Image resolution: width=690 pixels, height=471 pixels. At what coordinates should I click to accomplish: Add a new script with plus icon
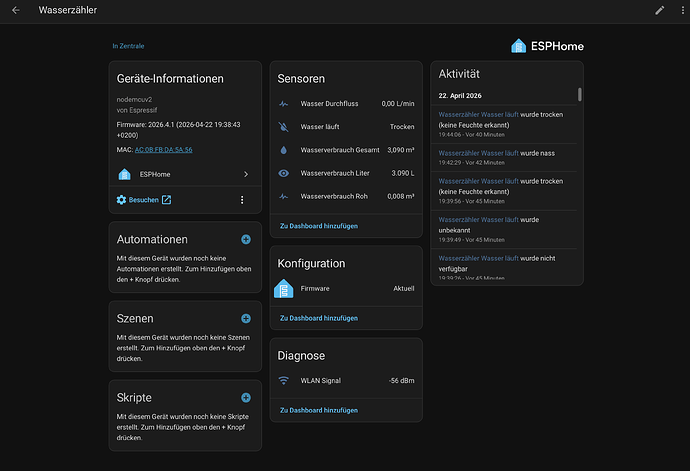[246, 398]
